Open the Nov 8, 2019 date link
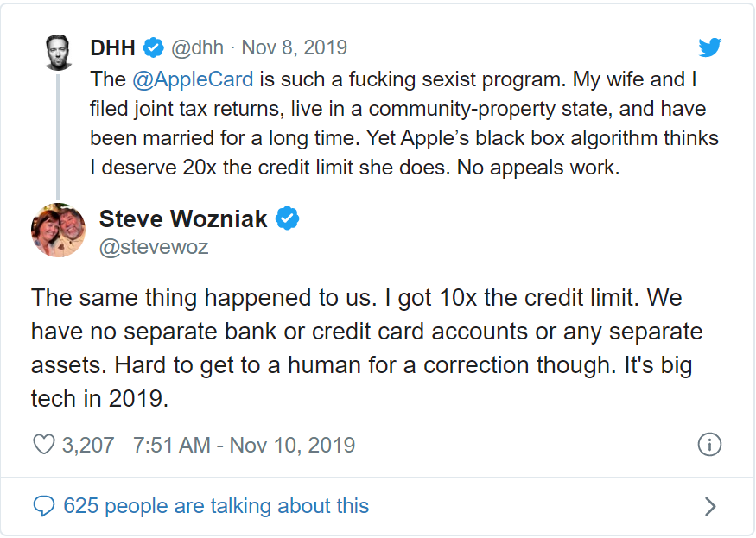This screenshot has height=538, width=756. click(294, 47)
